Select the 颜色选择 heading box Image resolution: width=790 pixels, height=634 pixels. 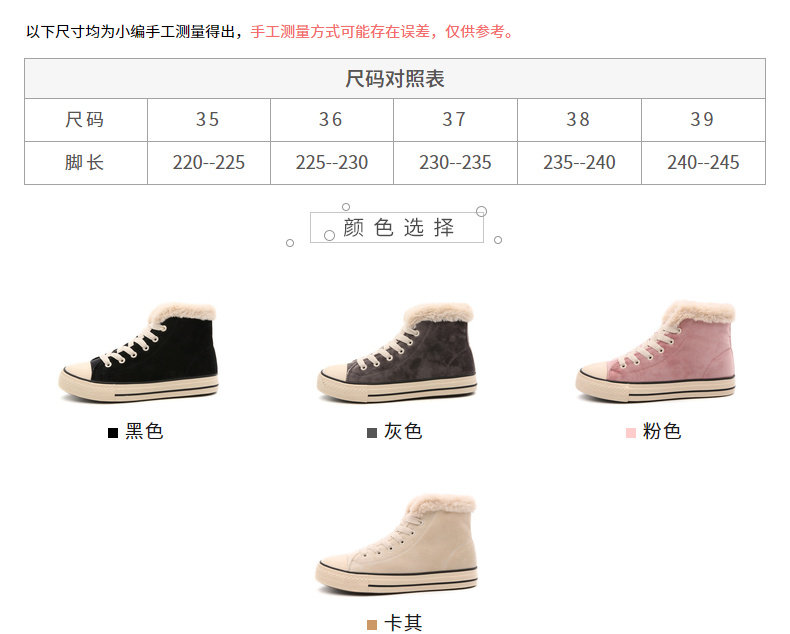click(x=397, y=227)
